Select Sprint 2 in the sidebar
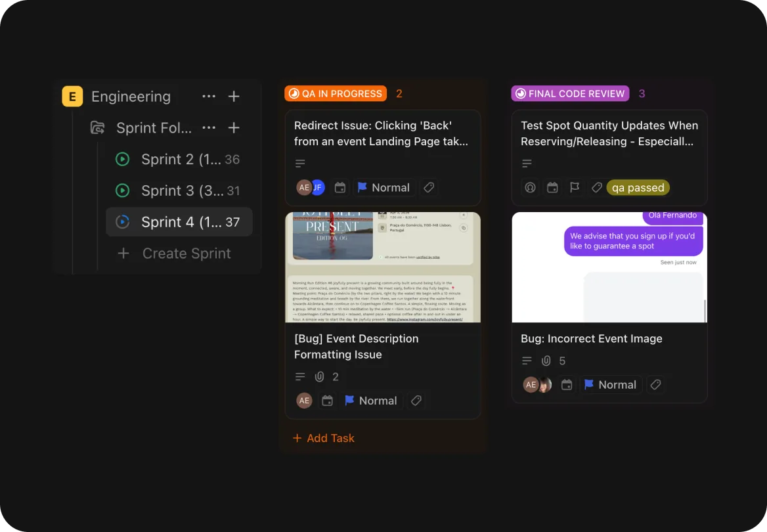Viewport: 767px width, 532px height. point(179,159)
